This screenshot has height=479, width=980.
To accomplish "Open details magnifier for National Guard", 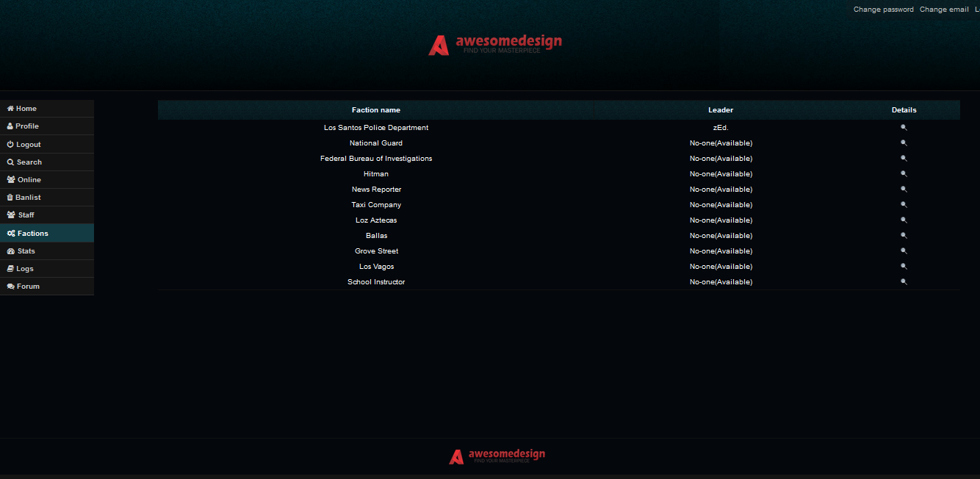I will click(904, 143).
